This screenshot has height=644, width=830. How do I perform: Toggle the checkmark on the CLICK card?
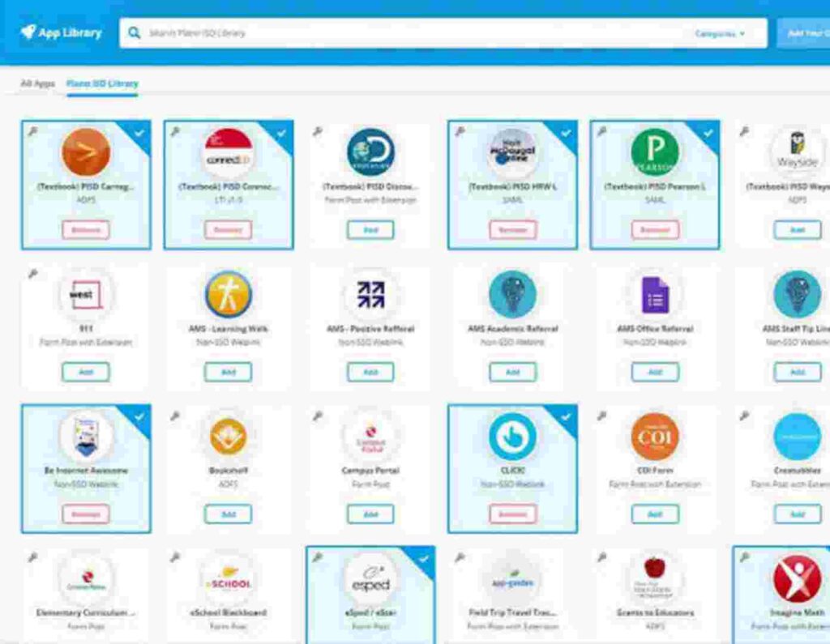[x=566, y=417]
